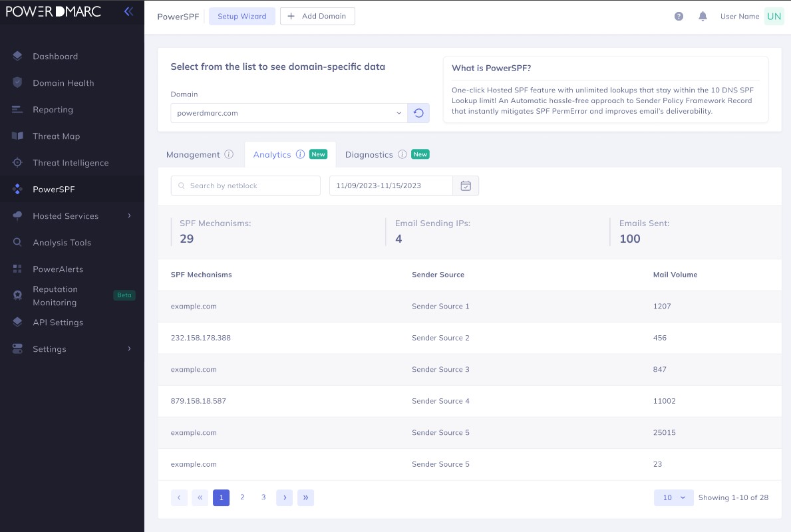Click the Hosted Services cloud icon
This screenshot has width=791, height=532.
[17, 216]
